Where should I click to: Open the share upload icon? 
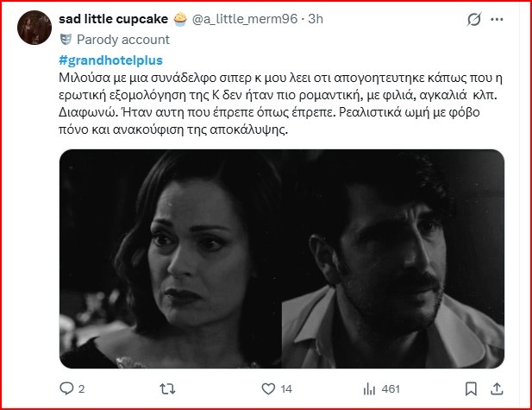click(x=497, y=388)
